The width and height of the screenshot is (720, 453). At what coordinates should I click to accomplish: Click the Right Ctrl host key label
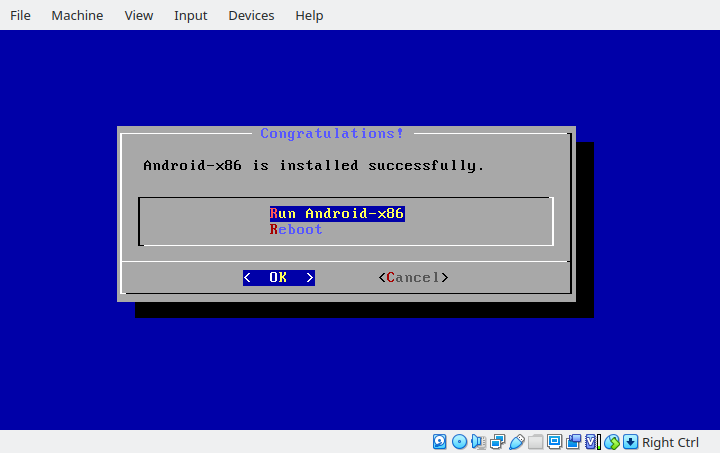click(670, 442)
